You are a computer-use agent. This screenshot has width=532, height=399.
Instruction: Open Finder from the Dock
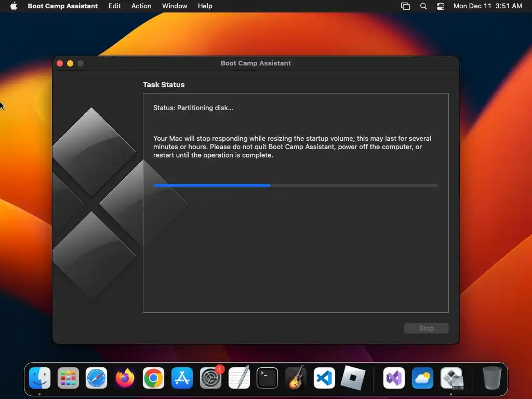pyautogui.click(x=39, y=378)
